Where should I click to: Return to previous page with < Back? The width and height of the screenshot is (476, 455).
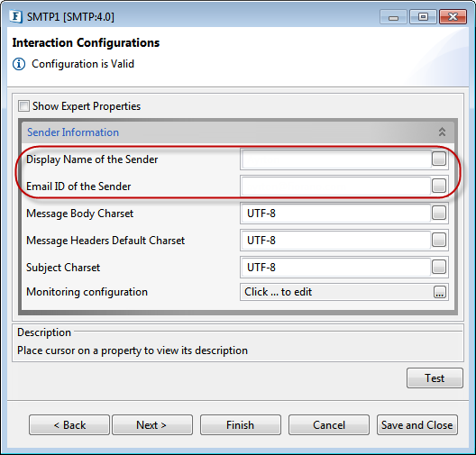tap(69, 425)
